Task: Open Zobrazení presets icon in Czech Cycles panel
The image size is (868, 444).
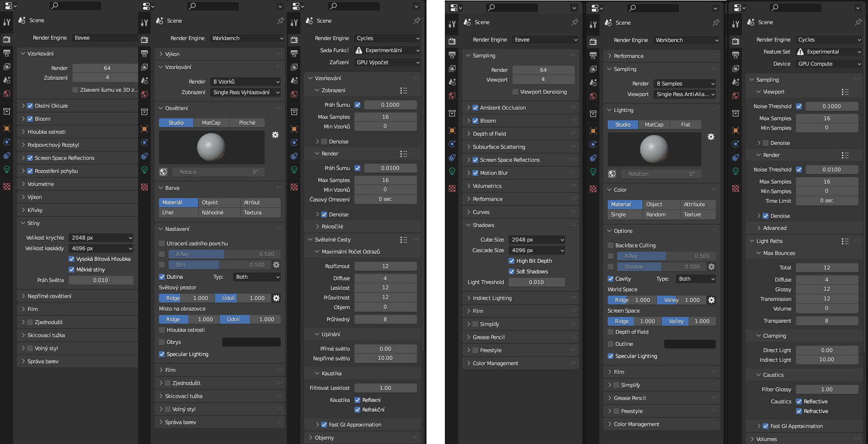Action: (404, 90)
